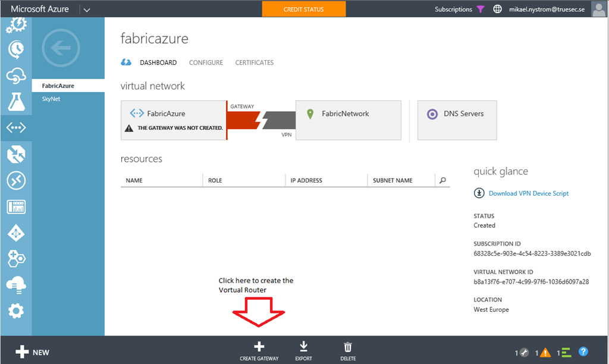Click the globe language icon
Image resolution: width=609 pixels, height=364 pixels.
(x=497, y=10)
